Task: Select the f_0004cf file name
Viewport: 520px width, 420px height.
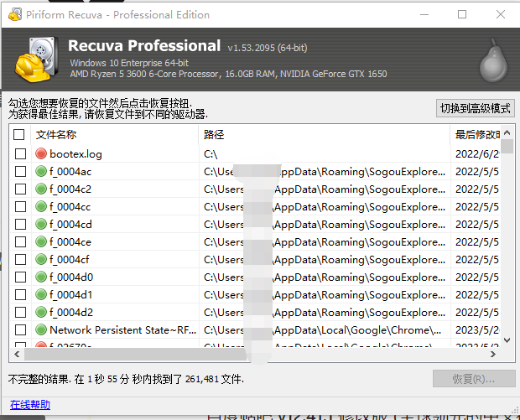Action: point(70,260)
